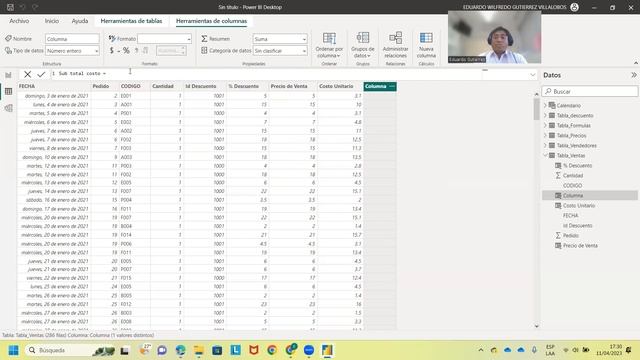Expand Tabla_descuento in Datos pane

[545, 116]
